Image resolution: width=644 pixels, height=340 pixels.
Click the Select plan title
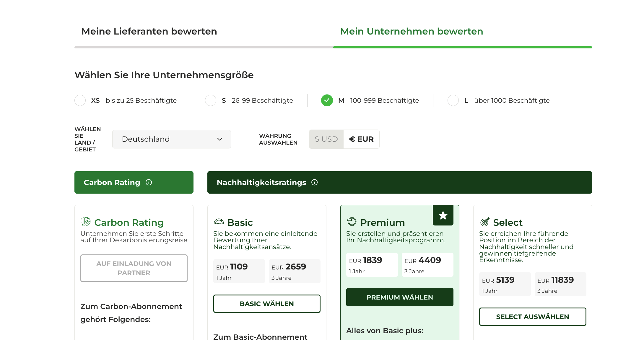[x=508, y=223]
